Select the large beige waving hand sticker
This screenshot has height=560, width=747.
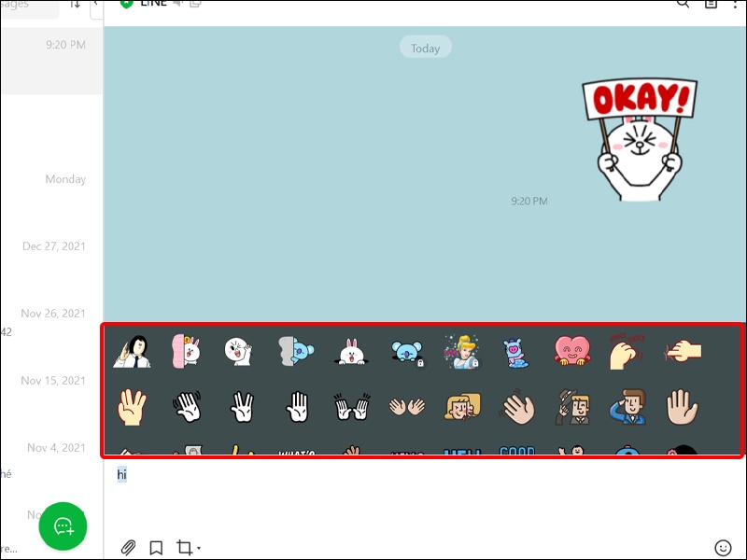(517, 407)
